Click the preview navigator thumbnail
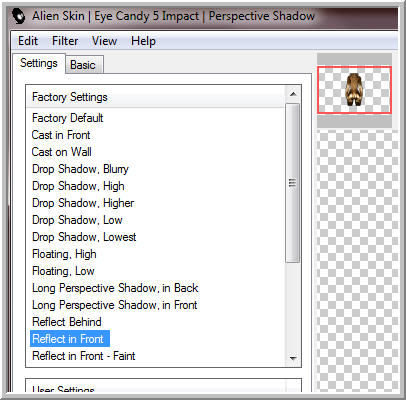 [x=354, y=90]
